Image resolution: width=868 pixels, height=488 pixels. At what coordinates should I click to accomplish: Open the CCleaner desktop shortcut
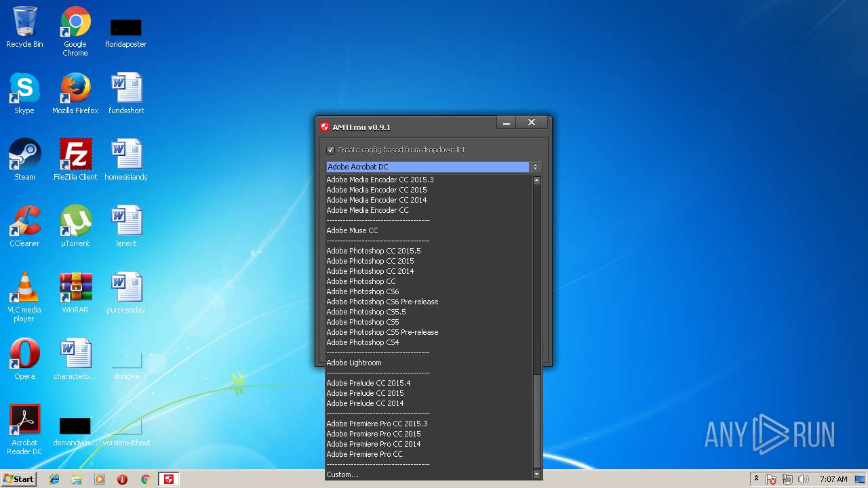tap(24, 226)
